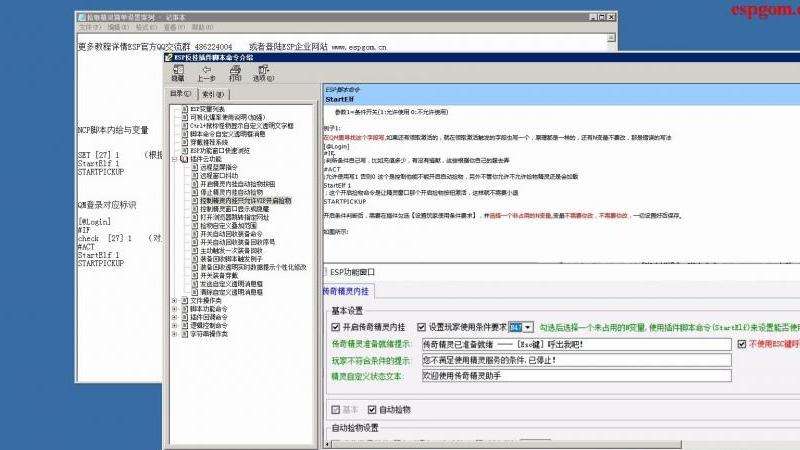
Task: Open the 远程屏蔽指令 help topic
Action: click(219, 165)
